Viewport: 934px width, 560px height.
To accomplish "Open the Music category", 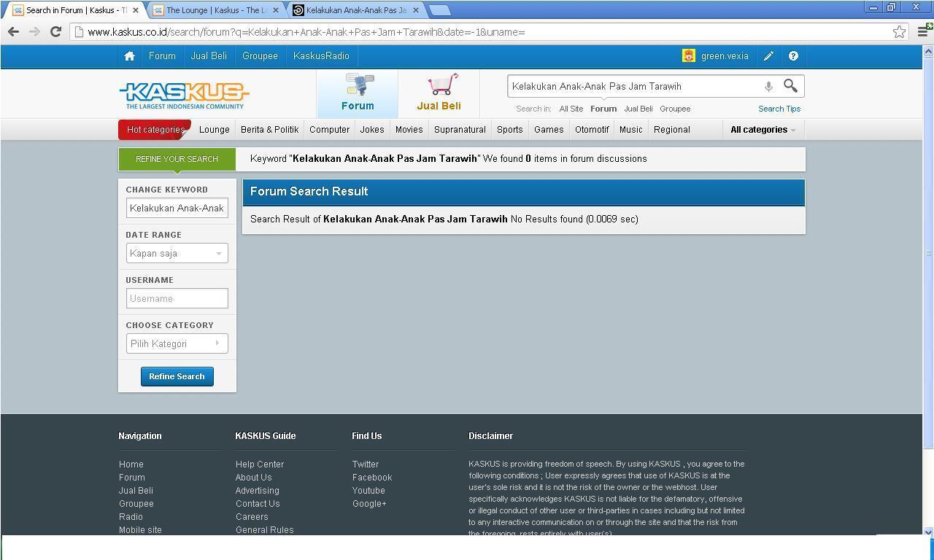I will pyautogui.click(x=630, y=130).
